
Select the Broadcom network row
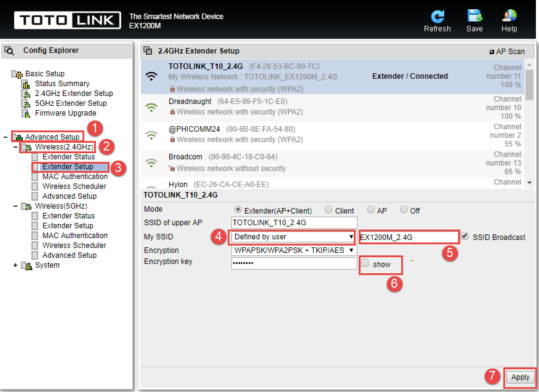pyautogui.click(x=332, y=163)
